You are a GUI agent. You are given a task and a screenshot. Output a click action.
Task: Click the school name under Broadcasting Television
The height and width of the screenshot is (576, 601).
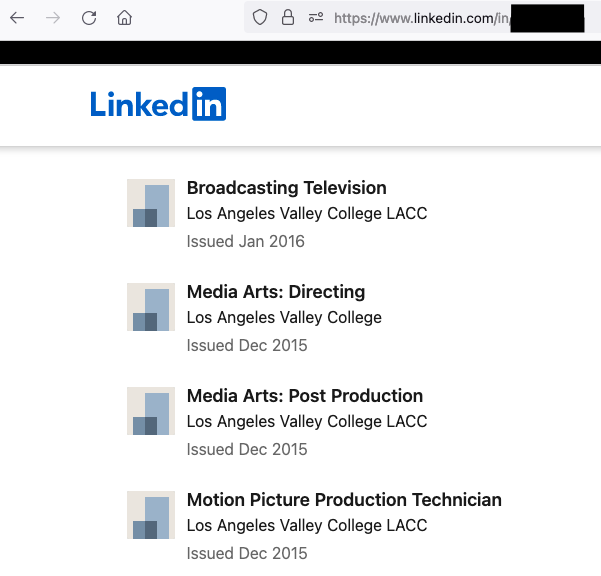(x=307, y=213)
